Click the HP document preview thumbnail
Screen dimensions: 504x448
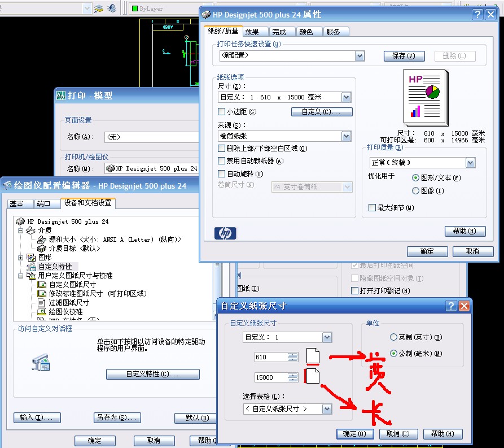426,98
